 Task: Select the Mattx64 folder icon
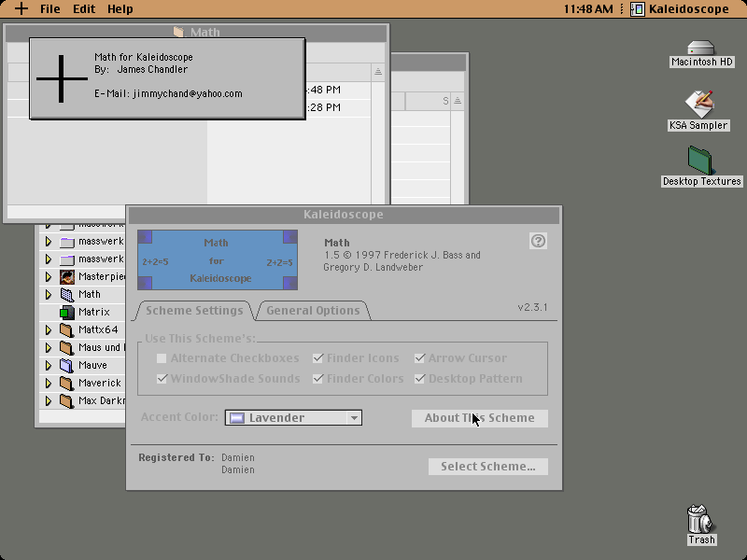coord(67,330)
